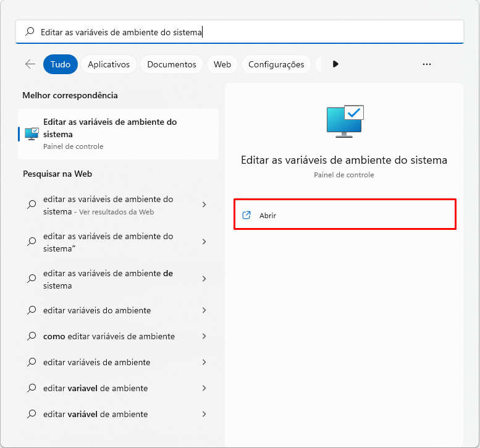Expand 'Ver resultados da Web' suggestion chevron
Screen dimensions: 480x448
[x=204, y=205]
